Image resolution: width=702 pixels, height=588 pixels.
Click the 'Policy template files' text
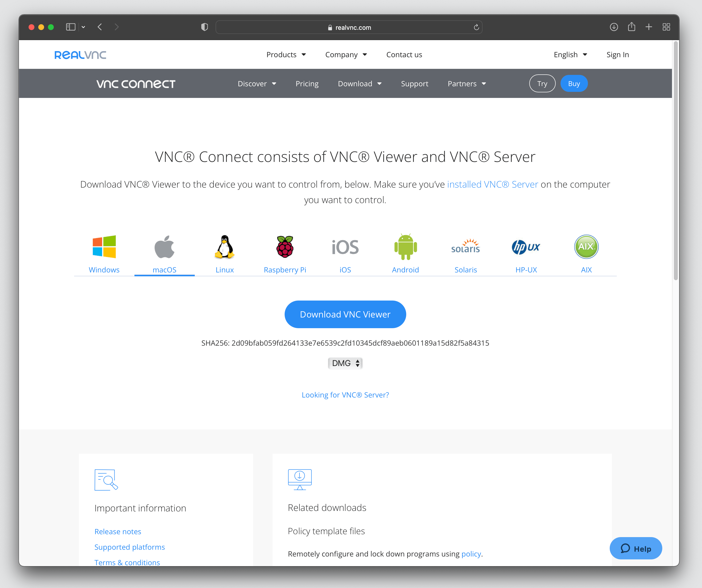326,531
